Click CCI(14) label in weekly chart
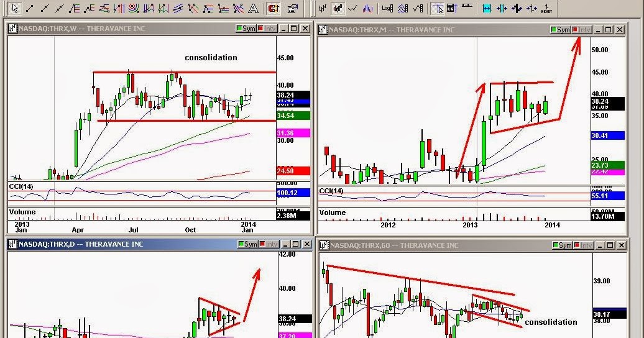This screenshot has width=644, height=338. 21,186
